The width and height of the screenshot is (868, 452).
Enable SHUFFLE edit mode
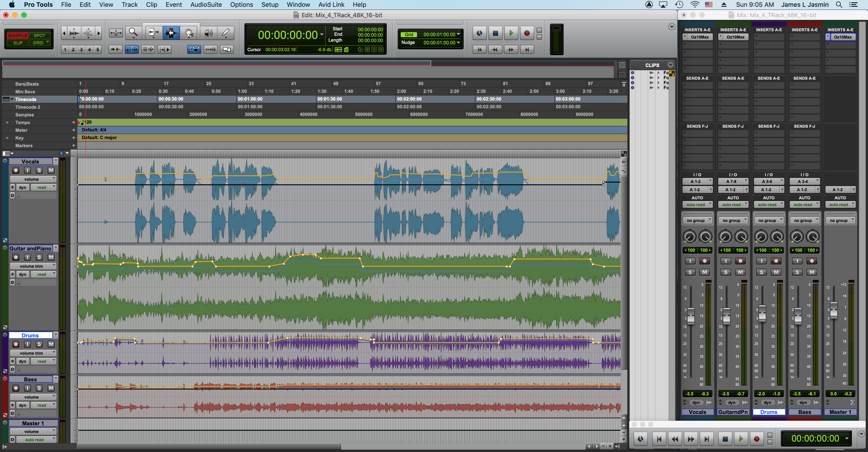coord(17,35)
